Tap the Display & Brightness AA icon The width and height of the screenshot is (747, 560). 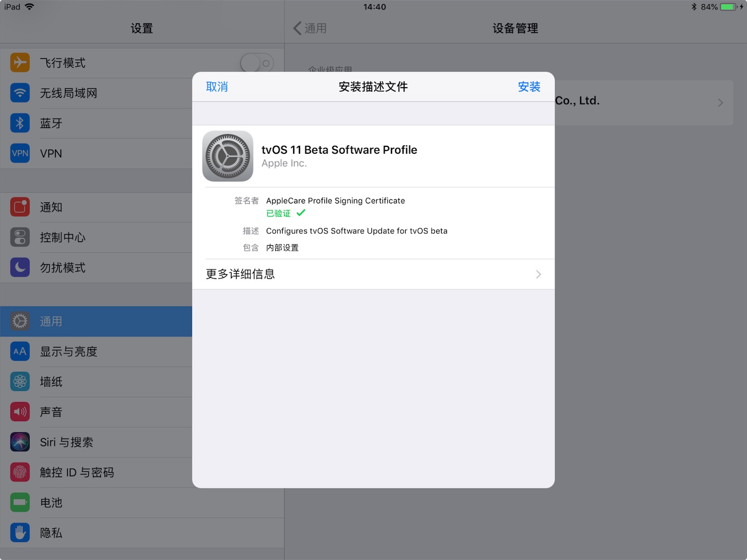point(20,351)
